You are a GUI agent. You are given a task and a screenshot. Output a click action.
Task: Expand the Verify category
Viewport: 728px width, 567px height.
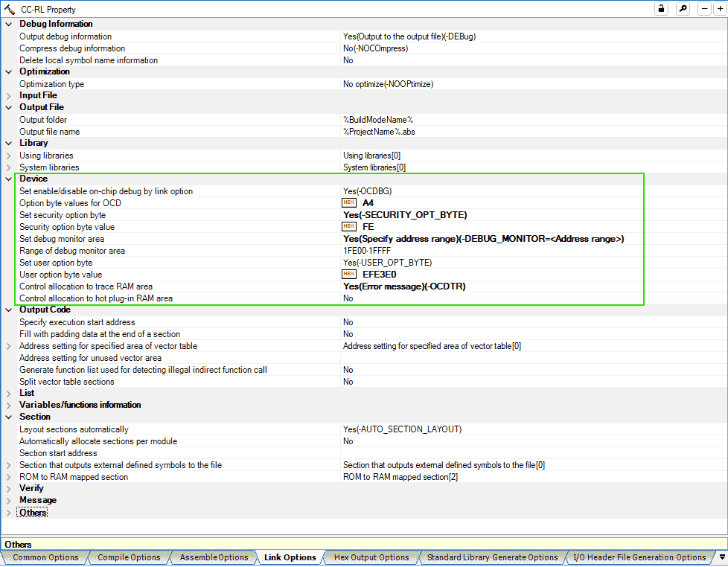click(9, 488)
